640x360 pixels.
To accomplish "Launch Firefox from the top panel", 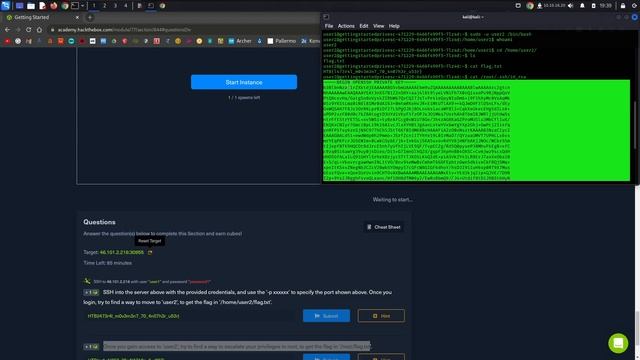I will [53, 6].
